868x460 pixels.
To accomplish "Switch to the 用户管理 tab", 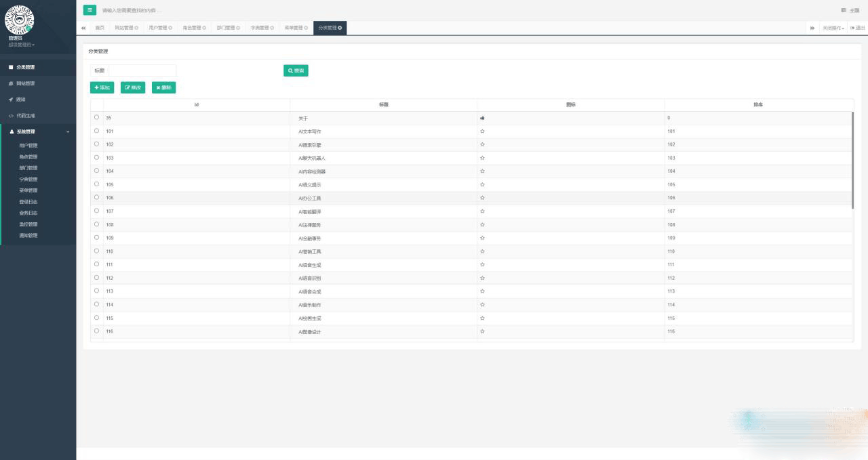I will coord(160,28).
